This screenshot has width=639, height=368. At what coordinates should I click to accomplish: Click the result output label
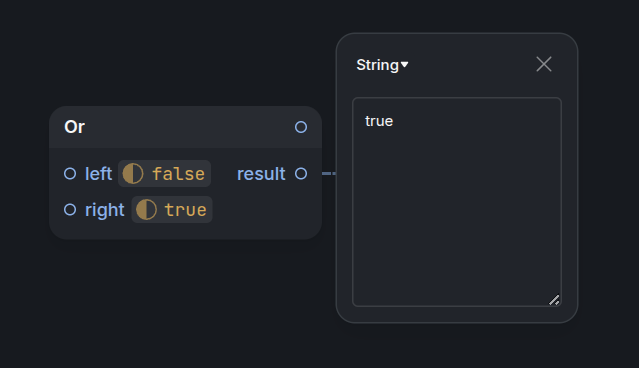click(261, 174)
